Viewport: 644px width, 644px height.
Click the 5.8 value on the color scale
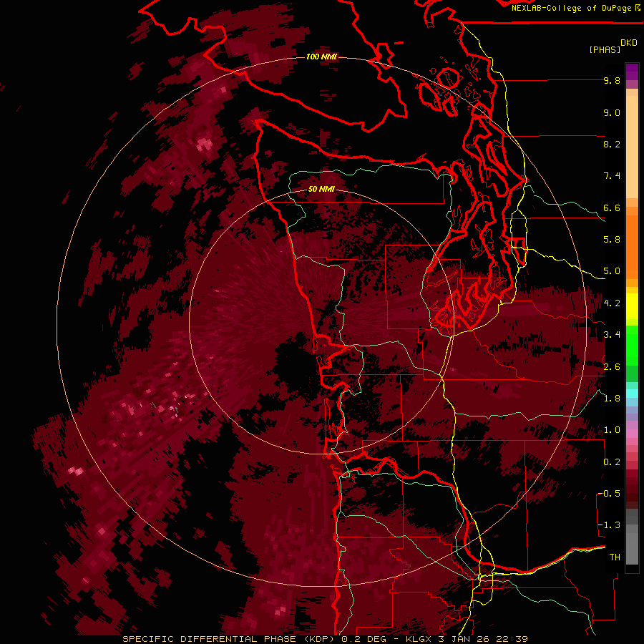[x=612, y=240]
